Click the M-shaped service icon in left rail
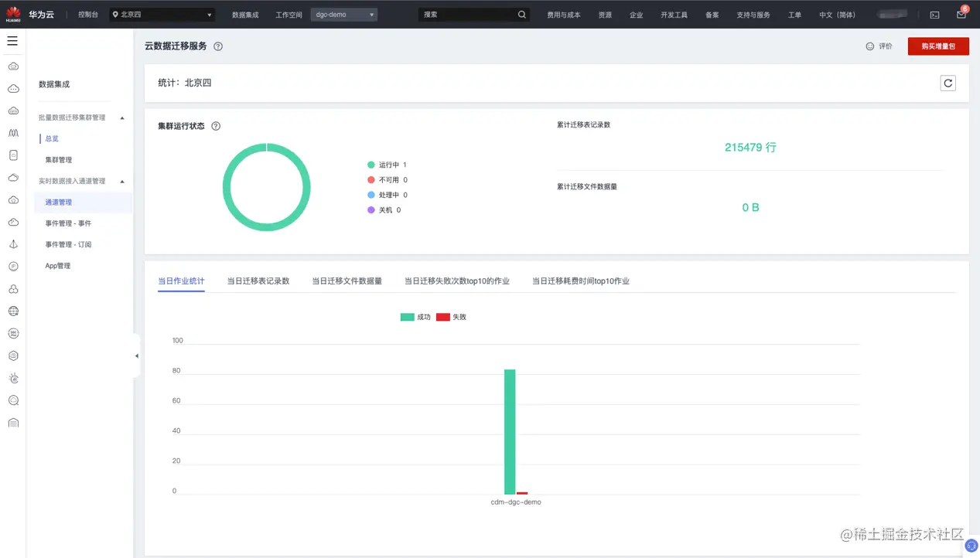Viewport: 980px width, 558px height. click(x=13, y=133)
